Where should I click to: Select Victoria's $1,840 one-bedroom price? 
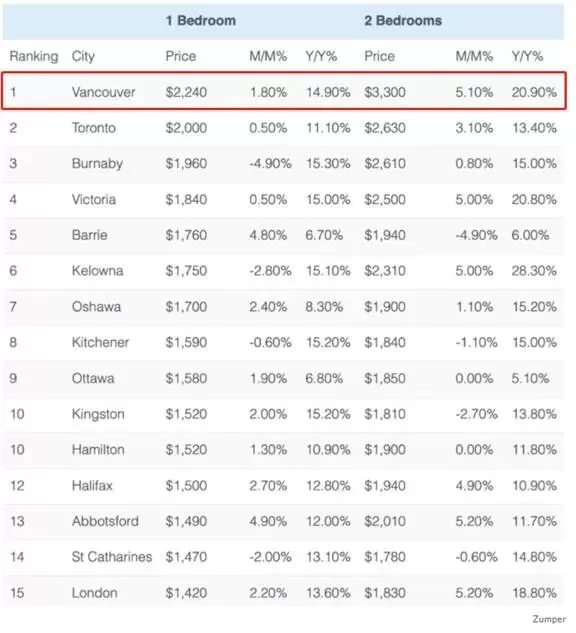point(186,199)
